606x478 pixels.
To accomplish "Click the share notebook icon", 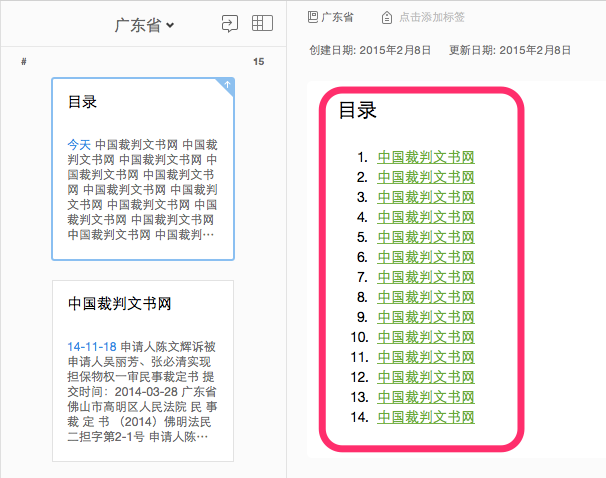I will click(x=230, y=24).
